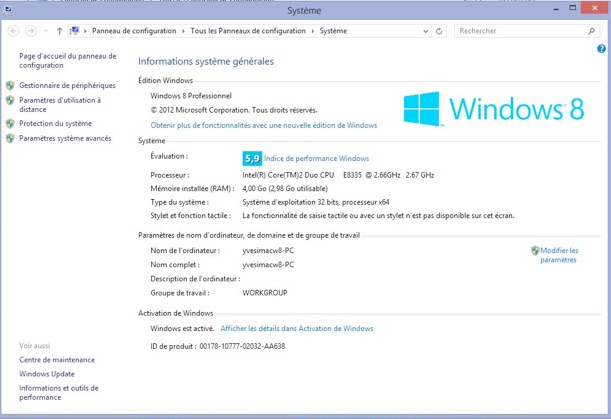
Task: Open recent locations dropdown next to Forward arrow
Action: pos(46,31)
